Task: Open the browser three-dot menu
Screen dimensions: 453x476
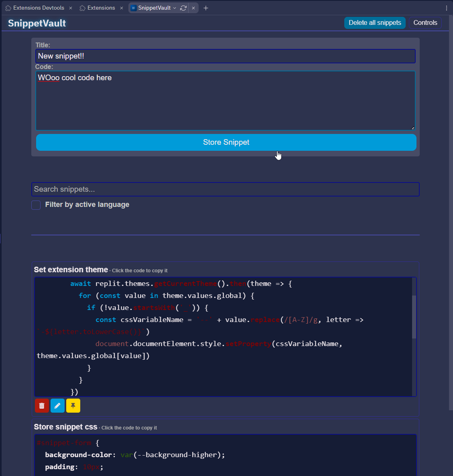Action: pyautogui.click(x=447, y=8)
